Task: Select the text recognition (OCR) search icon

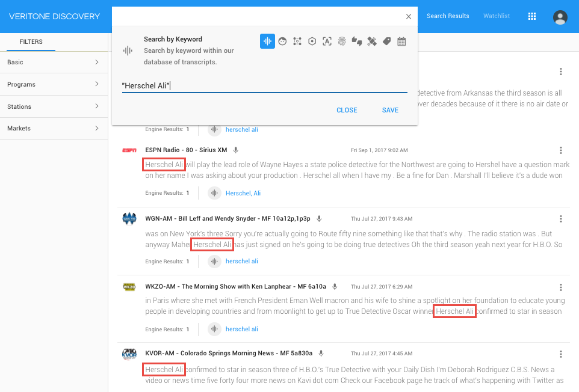Action: click(327, 41)
